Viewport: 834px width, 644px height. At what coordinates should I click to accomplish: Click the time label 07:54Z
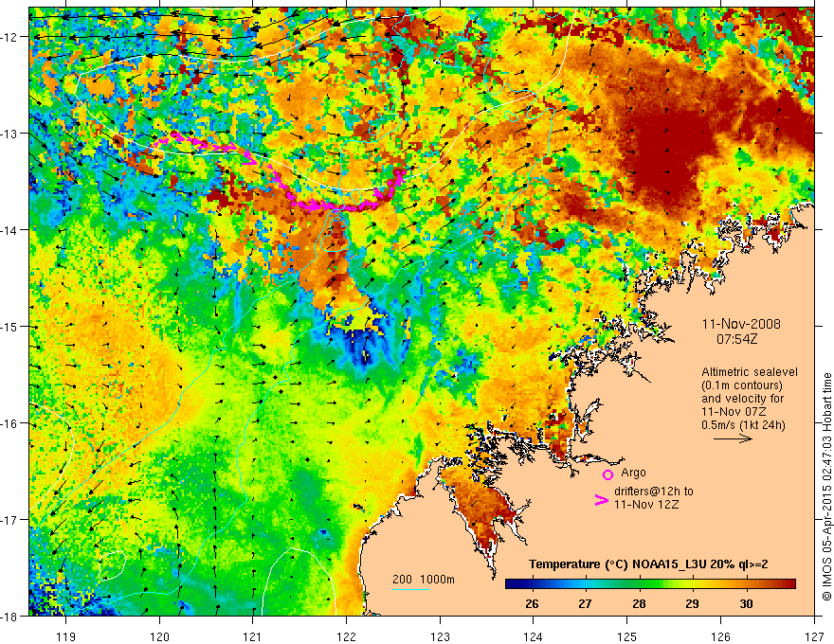(736, 339)
